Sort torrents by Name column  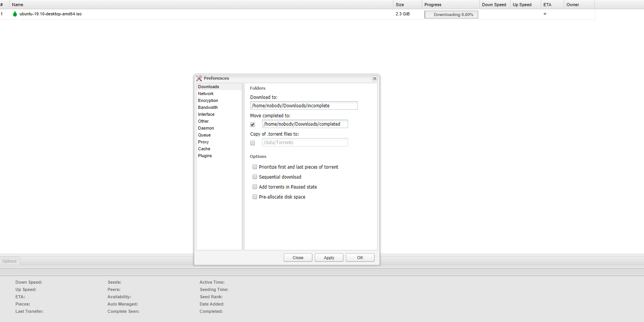point(201,5)
